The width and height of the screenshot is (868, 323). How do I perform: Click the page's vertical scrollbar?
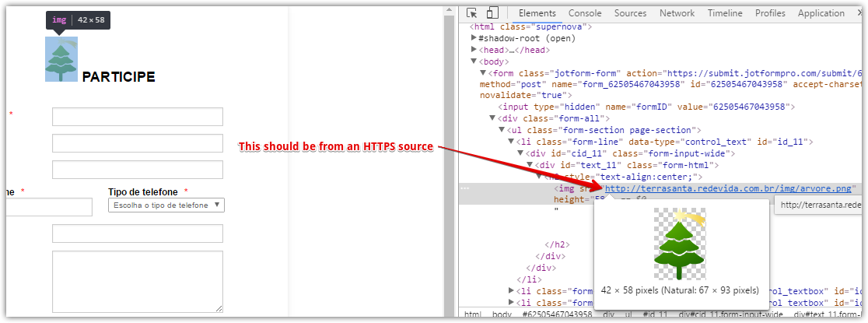coord(449,160)
